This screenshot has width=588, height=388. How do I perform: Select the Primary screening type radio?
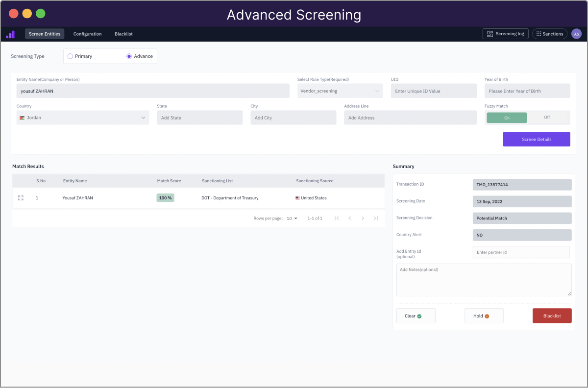pos(70,56)
